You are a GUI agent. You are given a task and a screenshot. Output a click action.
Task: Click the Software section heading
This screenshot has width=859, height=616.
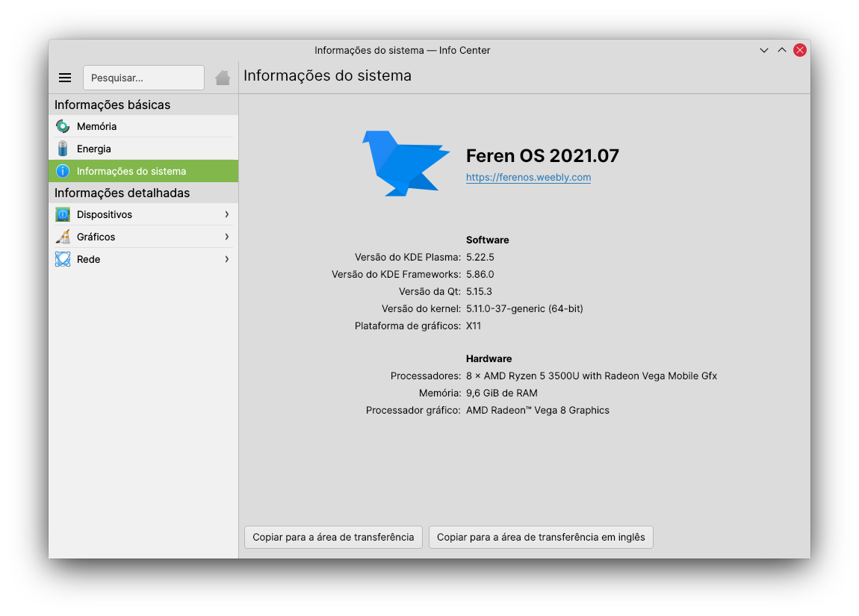(x=488, y=240)
